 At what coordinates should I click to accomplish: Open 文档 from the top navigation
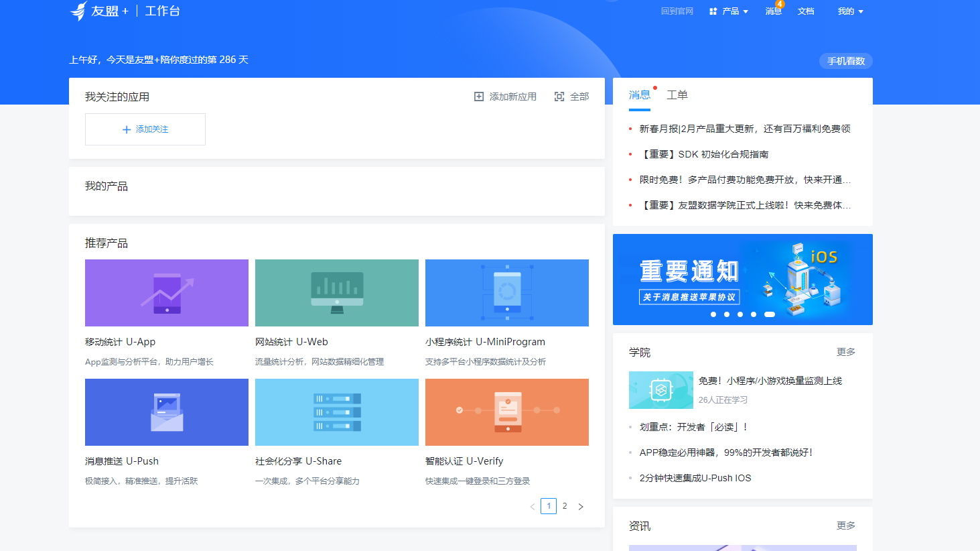806,11
